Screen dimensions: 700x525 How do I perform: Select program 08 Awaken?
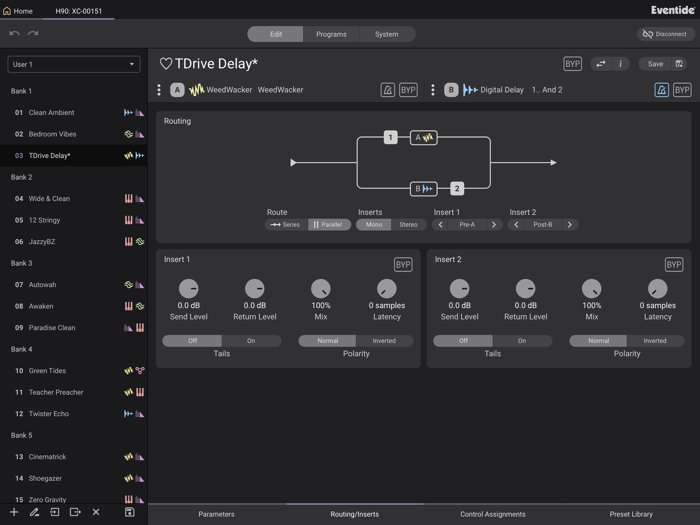tap(74, 306)
